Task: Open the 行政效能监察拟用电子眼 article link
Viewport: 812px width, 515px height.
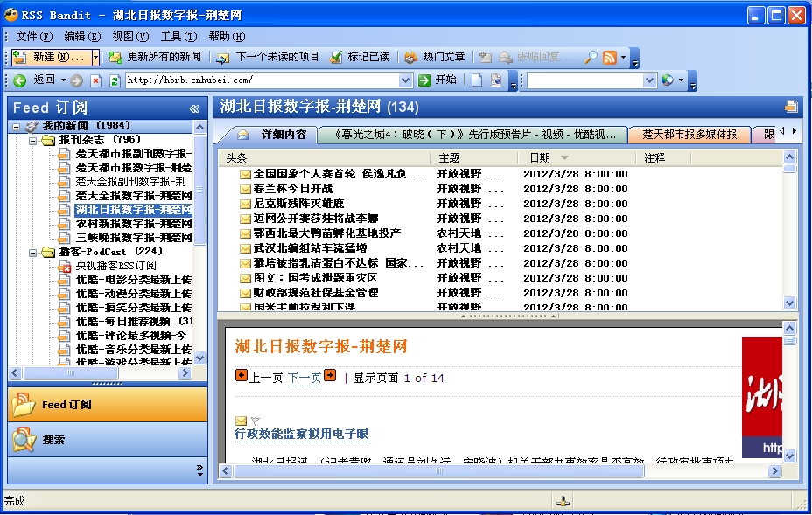Action: pyautogui.click(x=301, y=435)
